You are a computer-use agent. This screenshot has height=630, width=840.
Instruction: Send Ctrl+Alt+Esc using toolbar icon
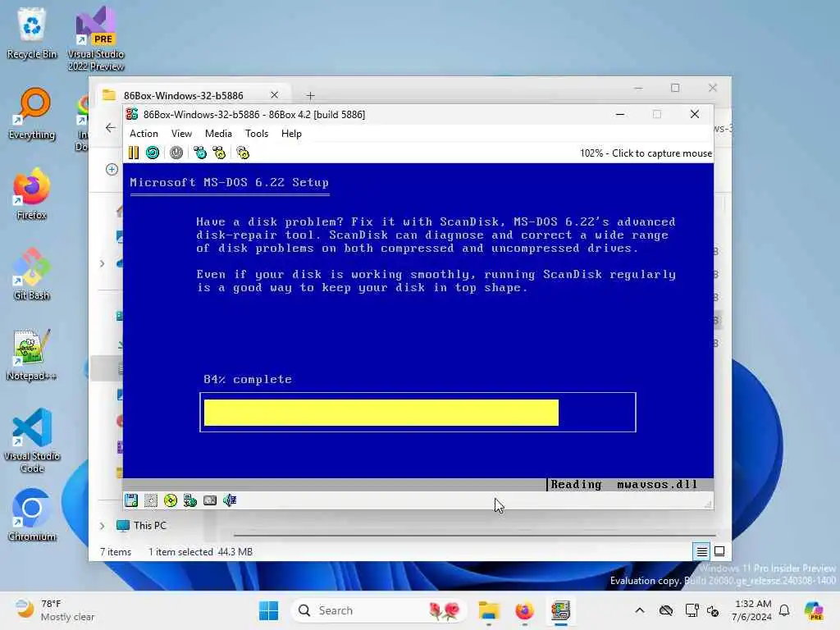[x=219, y=153]
